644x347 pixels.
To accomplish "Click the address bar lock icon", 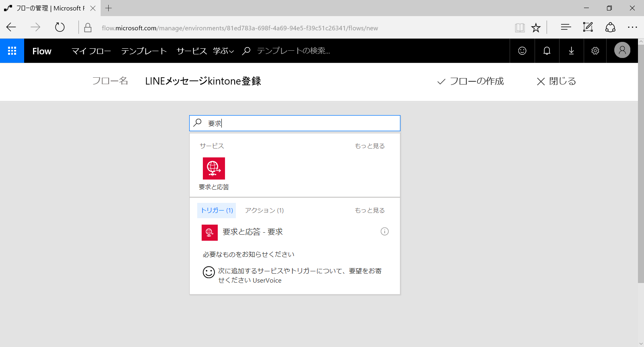I will (88, 28).
